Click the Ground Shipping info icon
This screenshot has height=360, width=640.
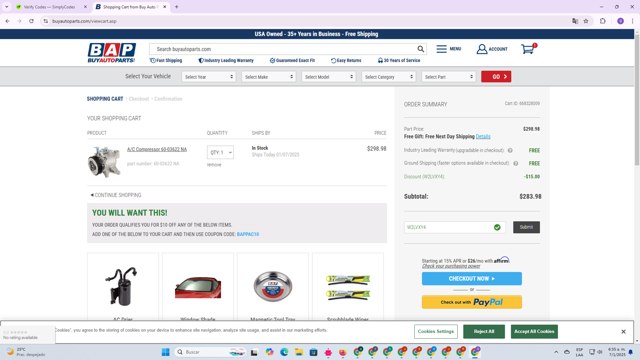coord(516,163)
